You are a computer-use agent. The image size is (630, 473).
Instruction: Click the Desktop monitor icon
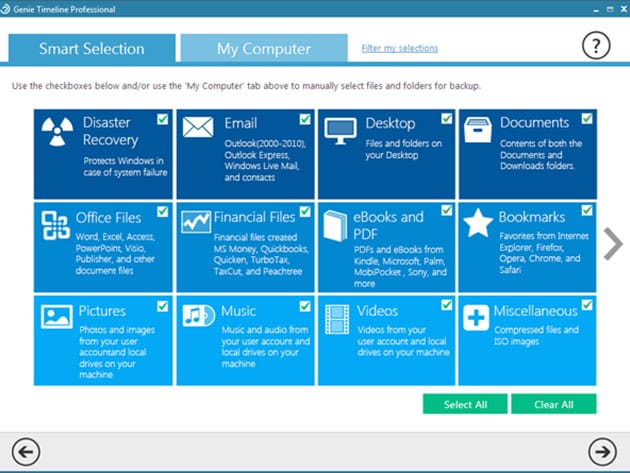(341, 128)
